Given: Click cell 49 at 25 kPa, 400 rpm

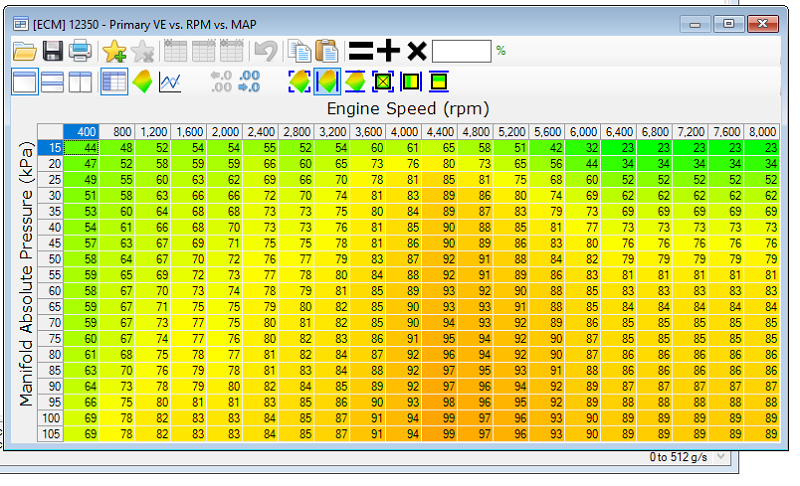Looking at the screenshot, I should coord(81,180).
